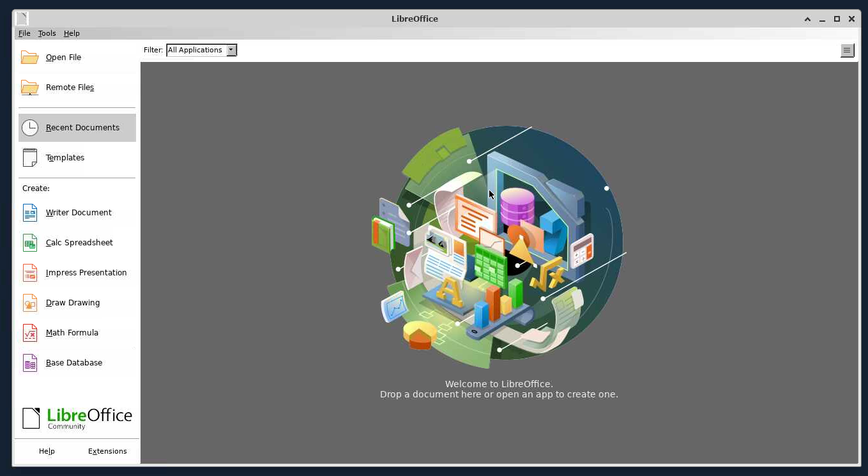Click the Base Database label

74,363
